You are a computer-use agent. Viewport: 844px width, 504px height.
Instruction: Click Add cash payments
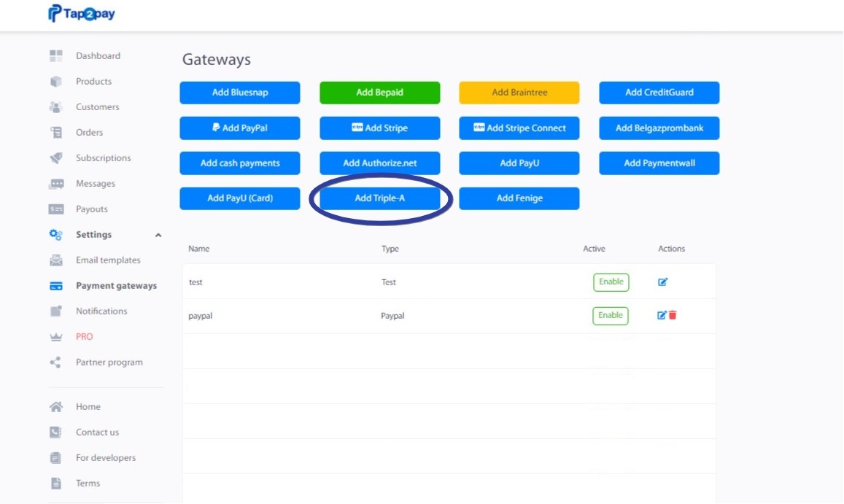point(240,163)
